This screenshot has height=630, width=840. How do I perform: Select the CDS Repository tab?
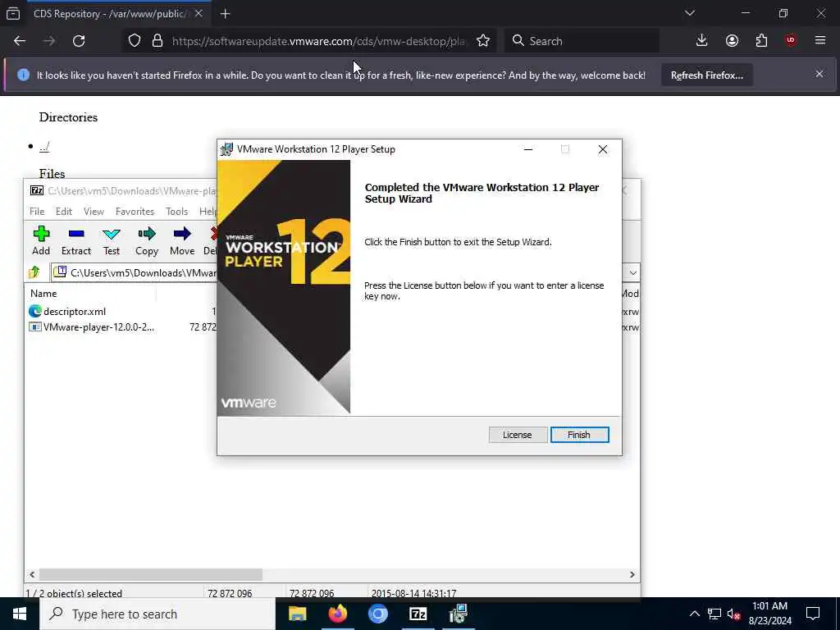point(110,14)
